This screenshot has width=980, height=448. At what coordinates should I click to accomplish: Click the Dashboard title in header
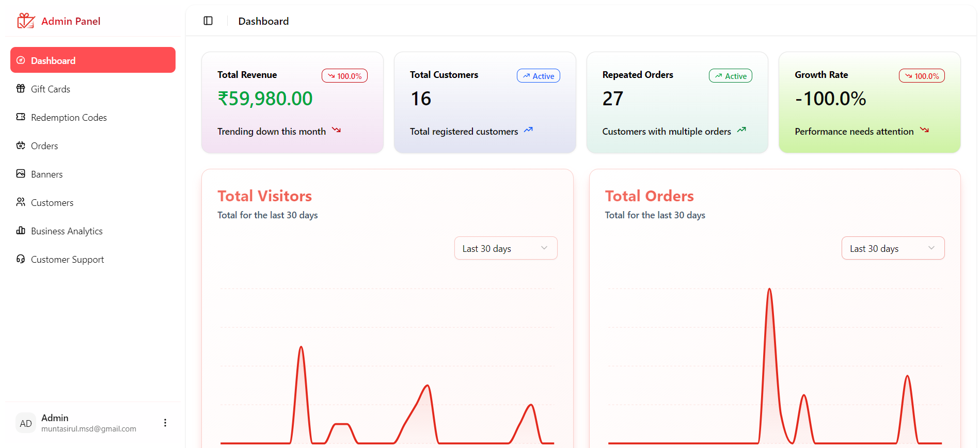point(263,21)
